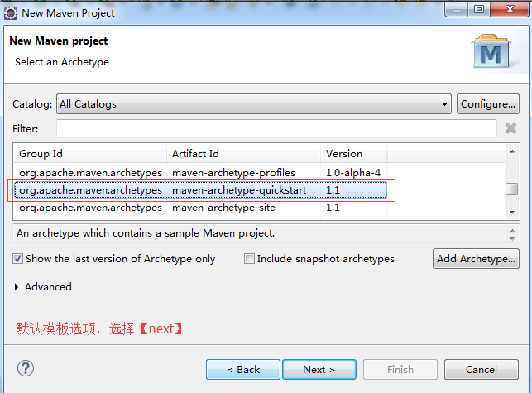Click the archetype description text
The width and height of the screenshot is (532, 393).
pyautogui.click(x=146, y=233)
